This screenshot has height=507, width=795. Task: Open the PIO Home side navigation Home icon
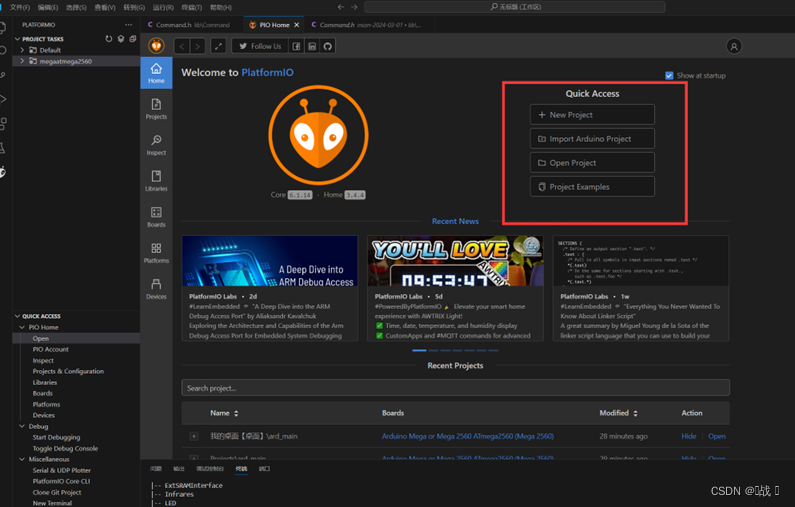156,73
